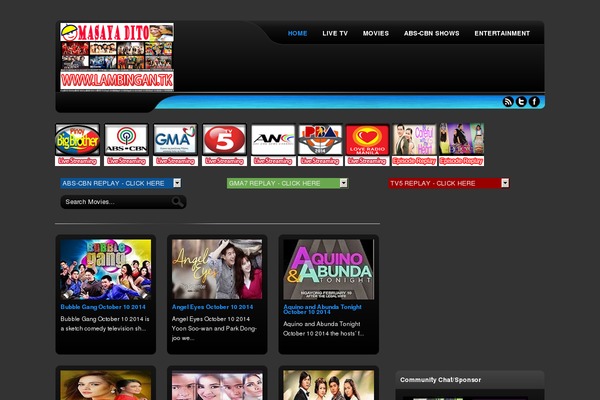Open Angel Eyes October 10 2014 link

click(212, 307)
